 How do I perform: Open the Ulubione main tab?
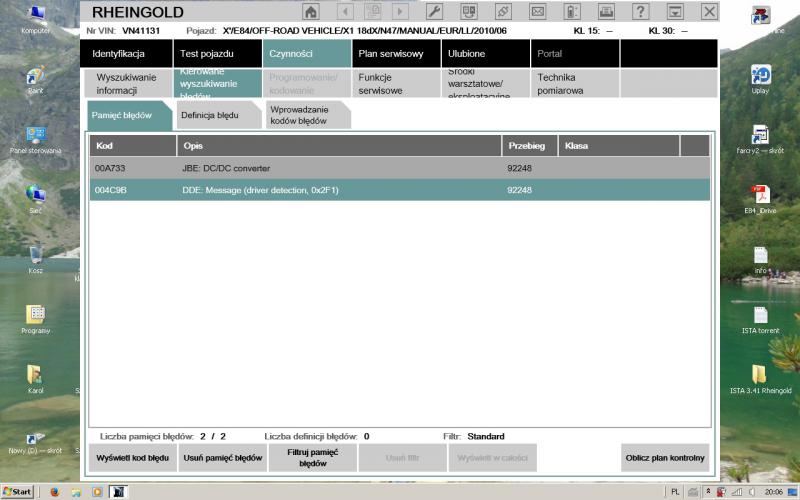[x=486, y=54]
